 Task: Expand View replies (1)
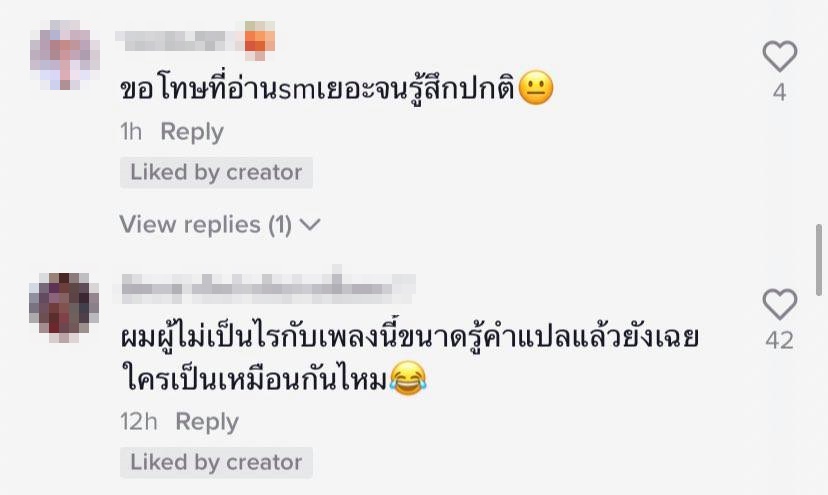pyautogui.click(x=220, y=225)
